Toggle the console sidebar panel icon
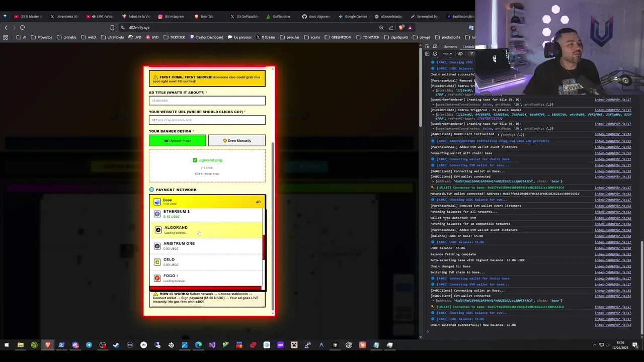This screenshot has width=644, height=362. tap(427, 54)
